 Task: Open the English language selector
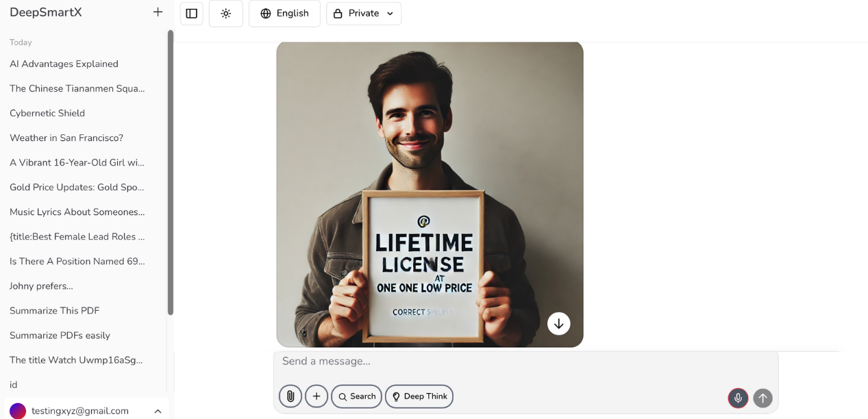(x=284, y=14)
